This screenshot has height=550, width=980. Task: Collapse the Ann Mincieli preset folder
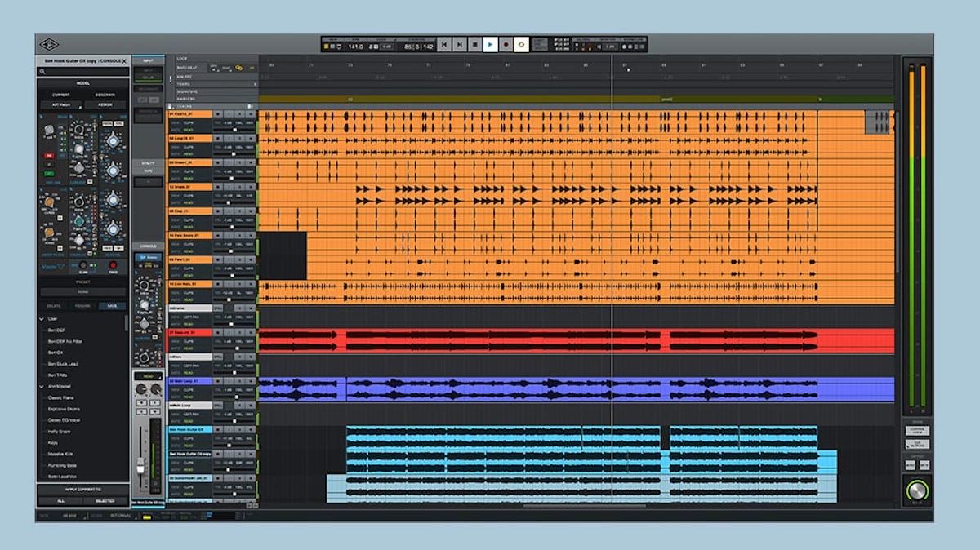click(42, 386)
